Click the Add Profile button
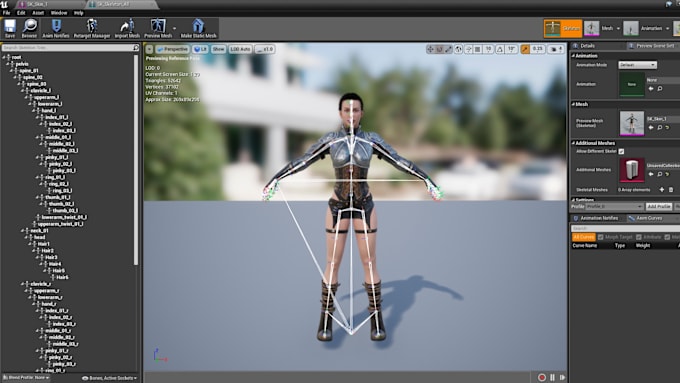 [x=658, y=206]
